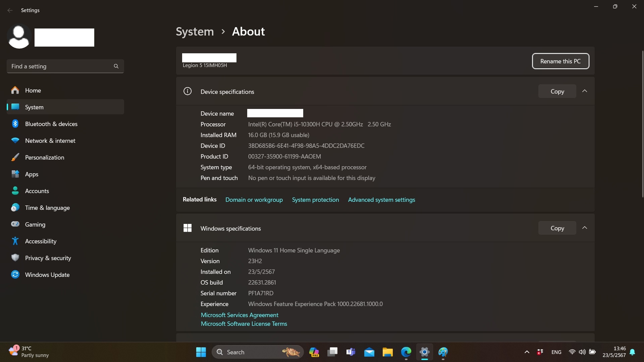Click the Apps icon in sidebar
Viewport: 644px width, 362px height.
tap(15, 174)
